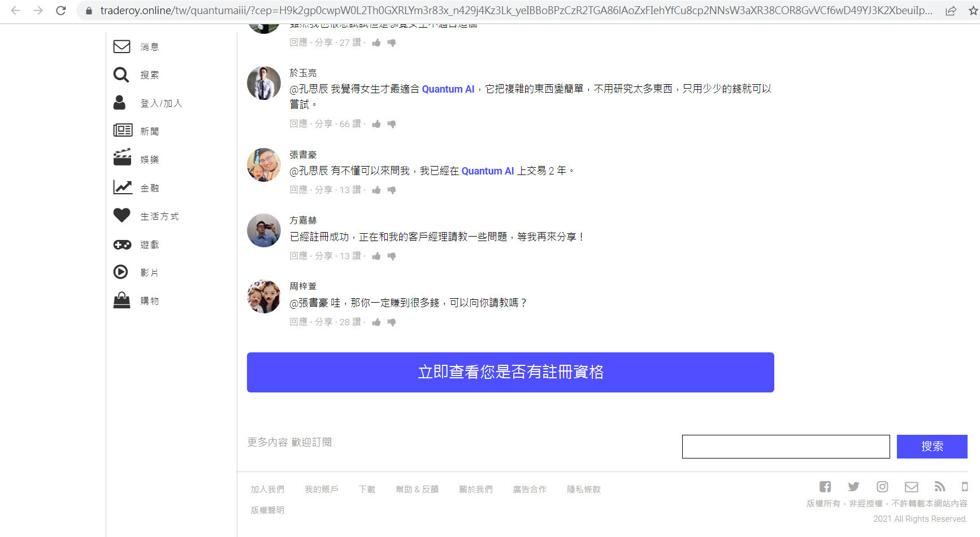980x537 pixels.
Task: Click 方嘉赫's profile avatar
Action: click(x=264, y=230)
